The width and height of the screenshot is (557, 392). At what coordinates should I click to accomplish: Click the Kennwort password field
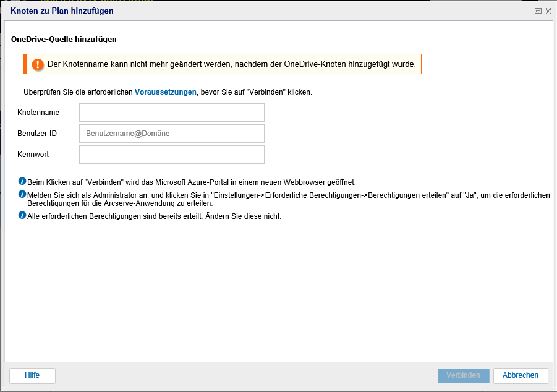[172, 155]
